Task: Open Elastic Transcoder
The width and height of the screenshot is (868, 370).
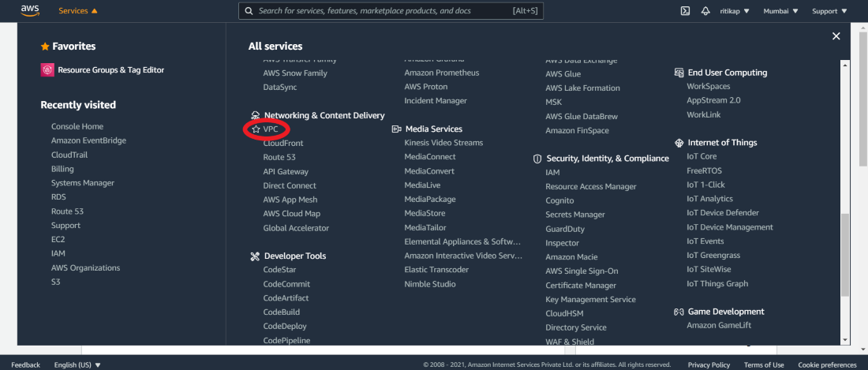Action: pos(436,270)
